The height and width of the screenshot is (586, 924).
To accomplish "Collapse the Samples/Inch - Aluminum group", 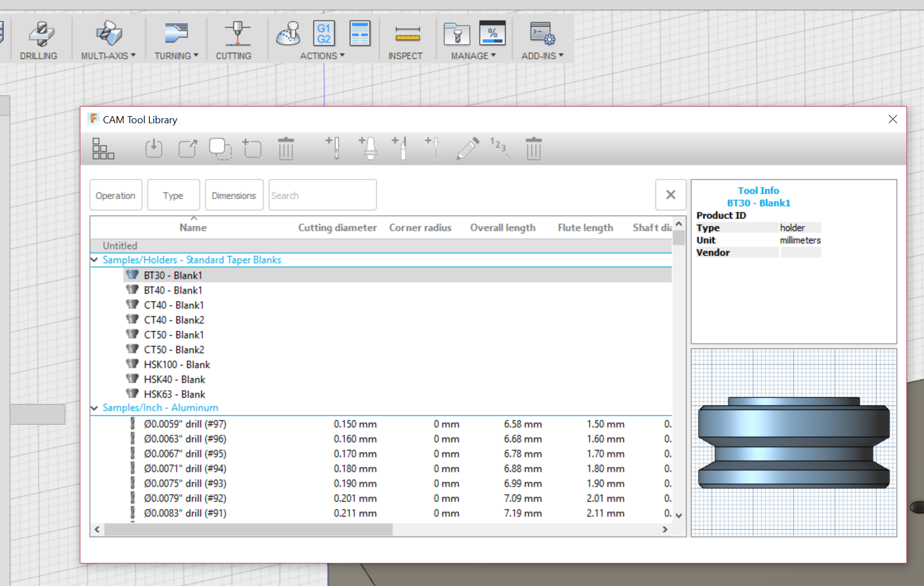I will coord(95,408).
